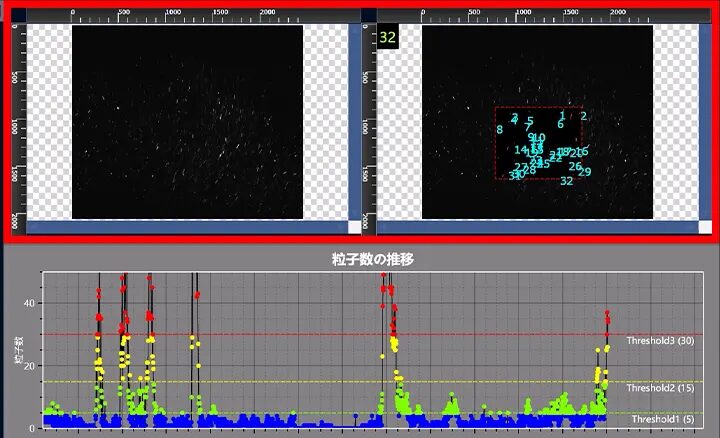
Task: Click the chart title 粒子数の推移
Action: (x=373, y=259)
